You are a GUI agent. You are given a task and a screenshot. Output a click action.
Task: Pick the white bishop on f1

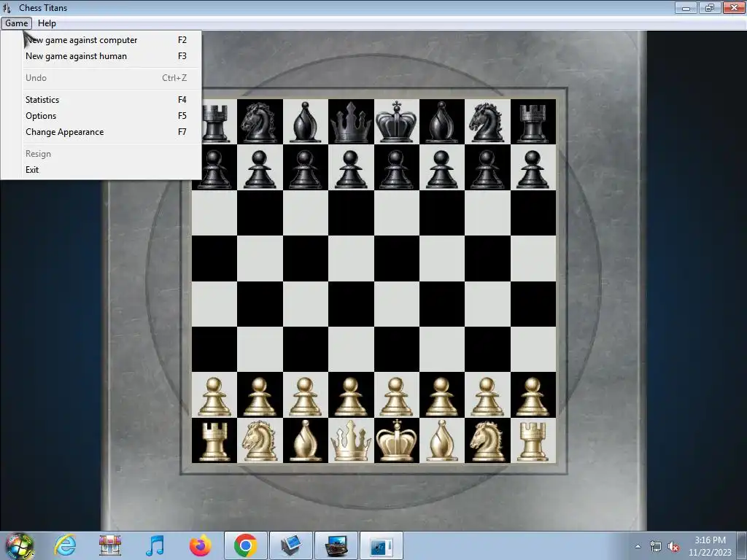coord(441,440)
